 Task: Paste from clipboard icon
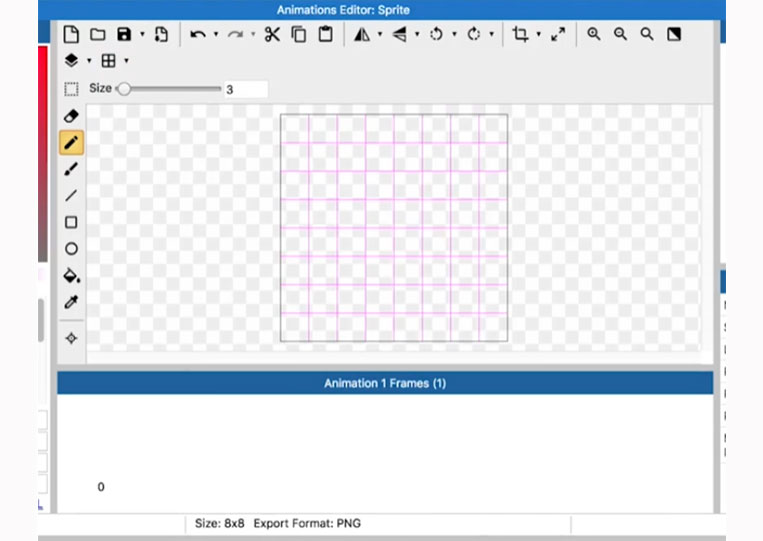(326, 34)
